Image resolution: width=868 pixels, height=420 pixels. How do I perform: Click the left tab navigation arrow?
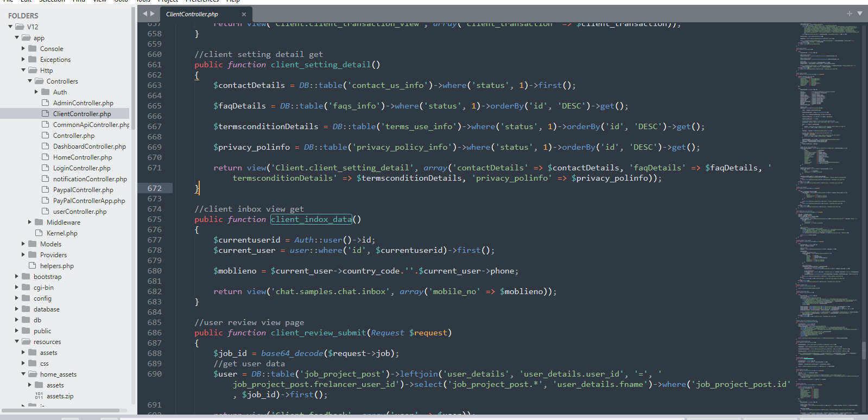click(x=145, y=14)
